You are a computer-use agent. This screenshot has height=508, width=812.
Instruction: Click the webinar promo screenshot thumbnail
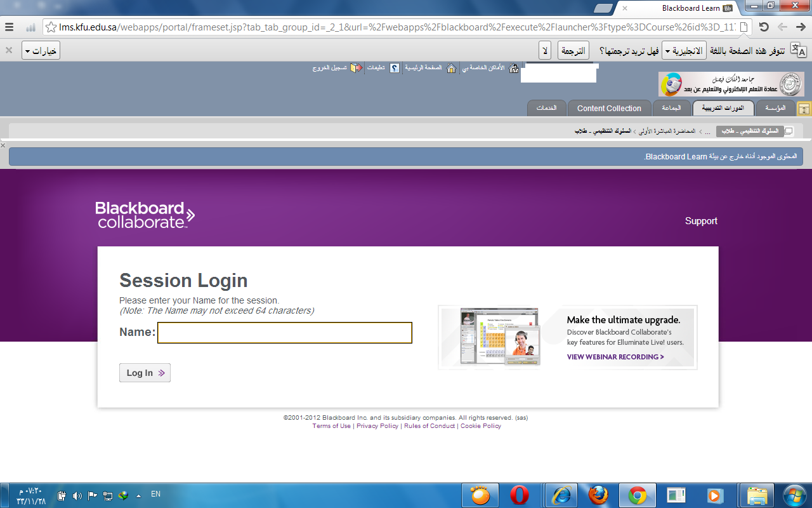point(501,337)
